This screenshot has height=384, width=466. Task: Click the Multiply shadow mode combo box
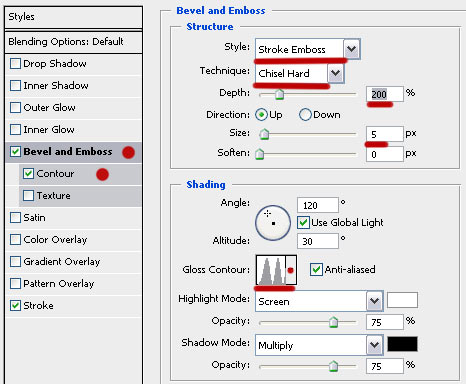pyautogui.click(x=319, y=345)
